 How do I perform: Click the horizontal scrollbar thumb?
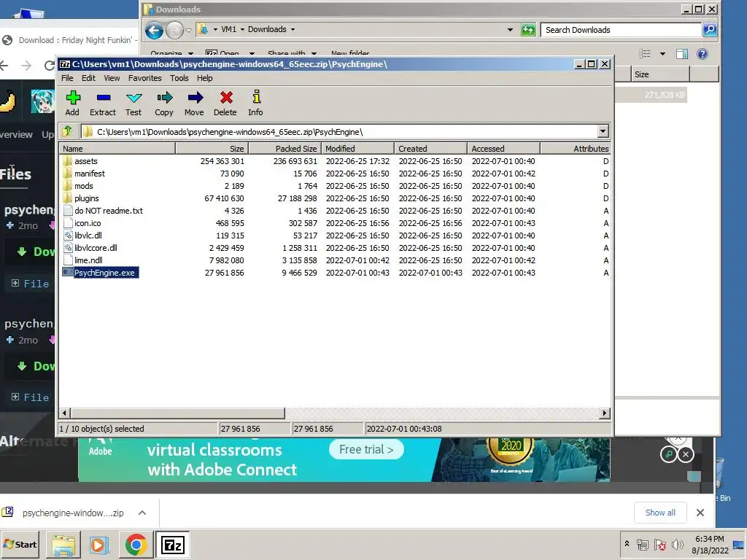178,413
